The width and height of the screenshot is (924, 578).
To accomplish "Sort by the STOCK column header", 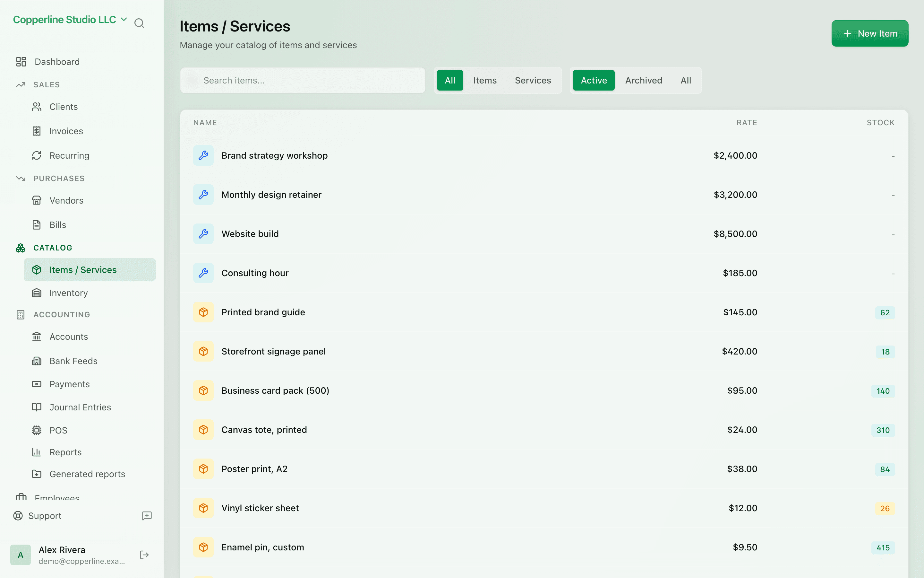I will point(880,123).
